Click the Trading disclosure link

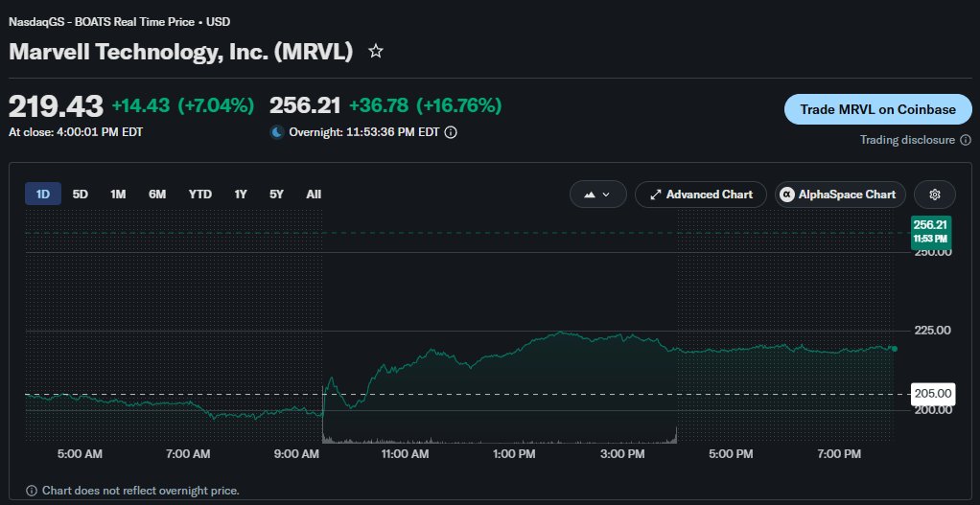pyautogui.click(x=907, y=140)
